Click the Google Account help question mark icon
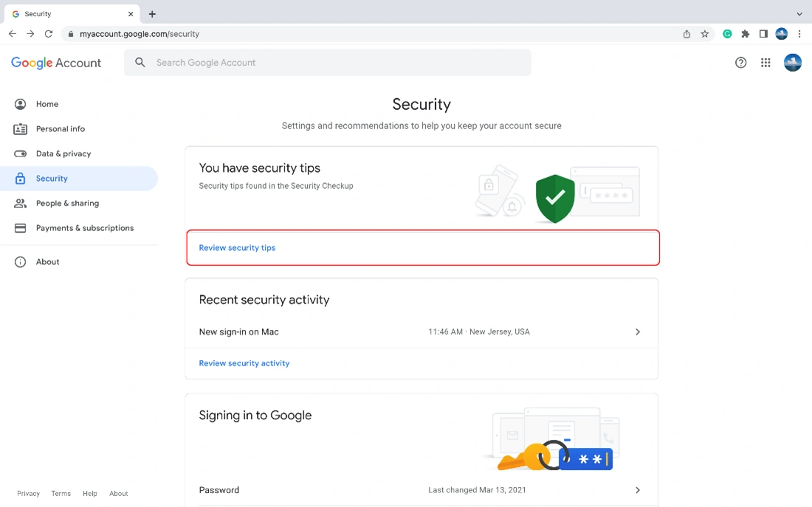Viewport: 812px width, 507px height. tap(740, 63)
